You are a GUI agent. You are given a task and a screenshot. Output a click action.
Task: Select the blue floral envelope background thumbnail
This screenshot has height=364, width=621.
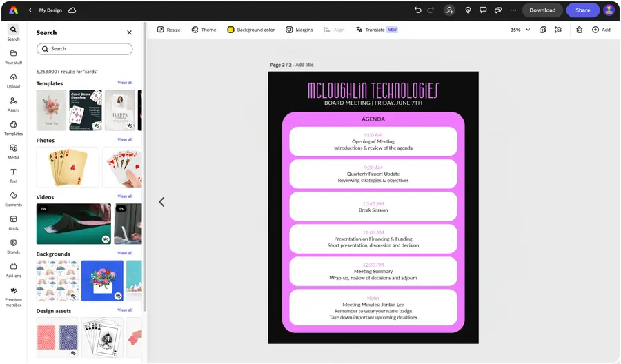tap(102, 281)
